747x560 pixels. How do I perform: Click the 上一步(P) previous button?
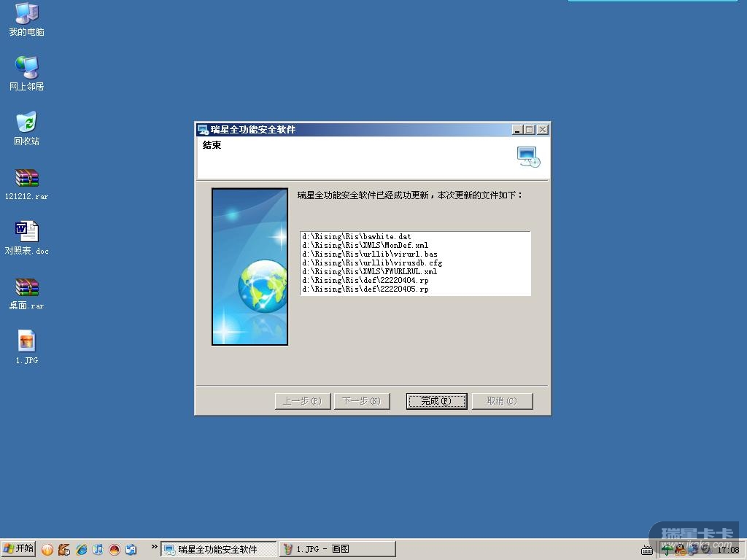tap(303, 401)
